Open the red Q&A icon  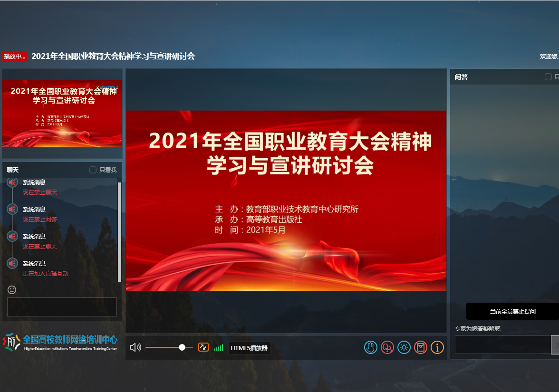tap(387, 347)
